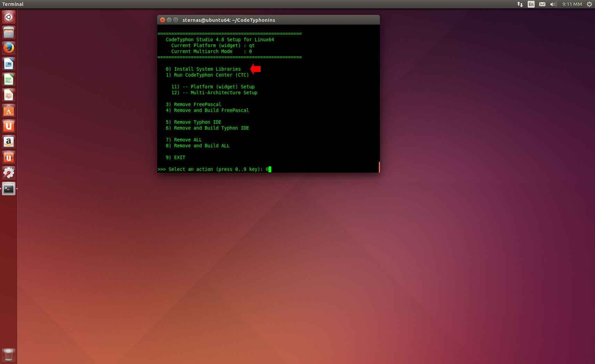Open the En keyboard layout indicator
This screenshot has width=595, height=364.
[531, 4]
